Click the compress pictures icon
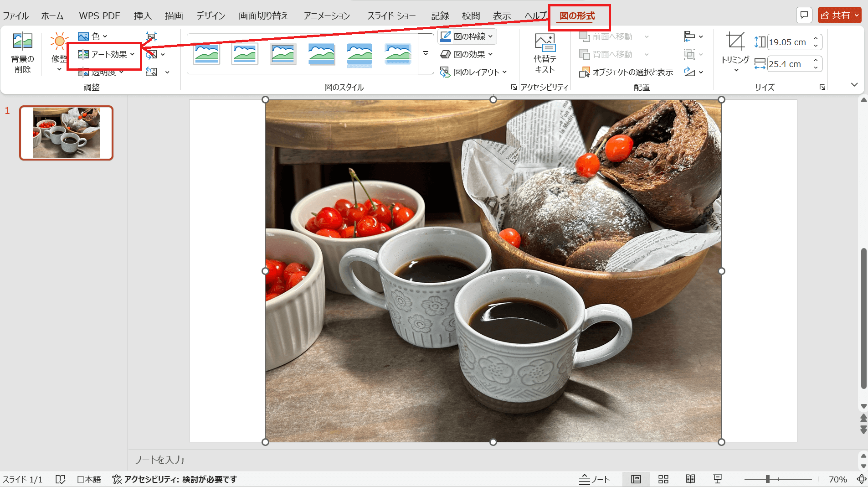Viewport: 868px width, 487px height. pyautogui.click(x=151, y=37)
